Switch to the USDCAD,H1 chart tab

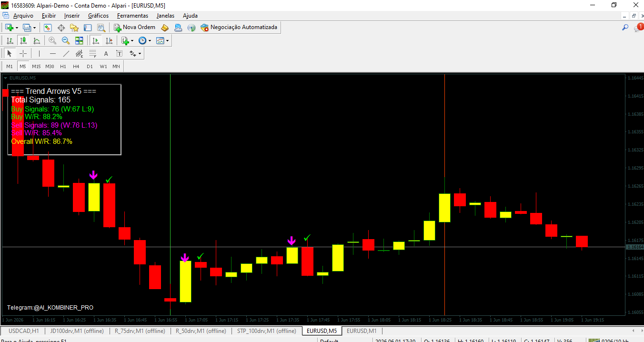click(24, 331)
